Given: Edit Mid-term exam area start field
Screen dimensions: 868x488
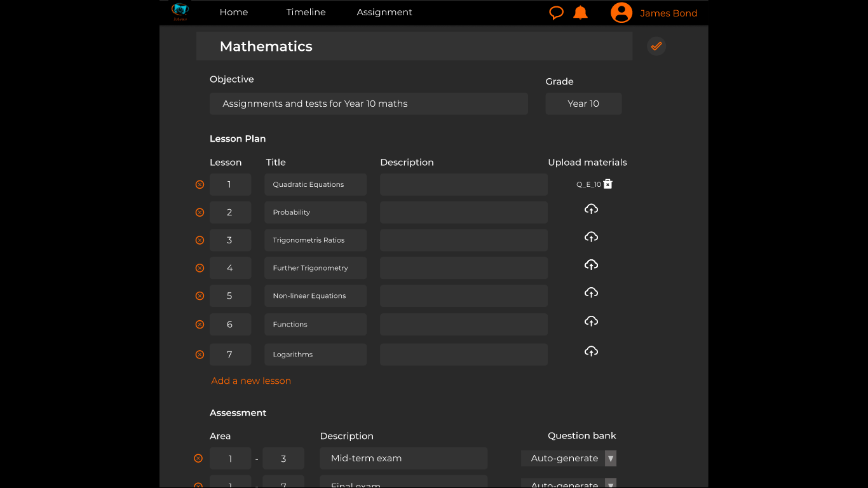Looking at the screenshot, I should (x=230, y=458).
